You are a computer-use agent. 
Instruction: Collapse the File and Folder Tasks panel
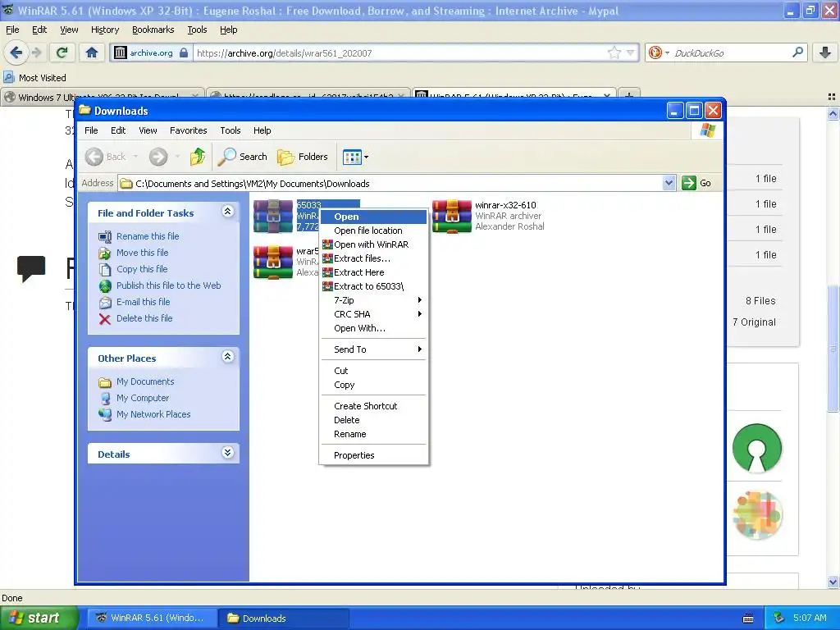228,211
